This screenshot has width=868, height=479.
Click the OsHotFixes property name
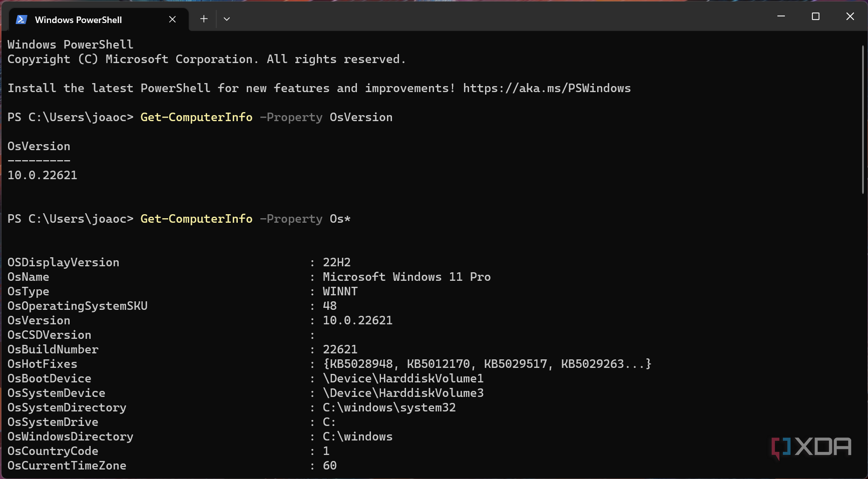[x=43, y=364]
